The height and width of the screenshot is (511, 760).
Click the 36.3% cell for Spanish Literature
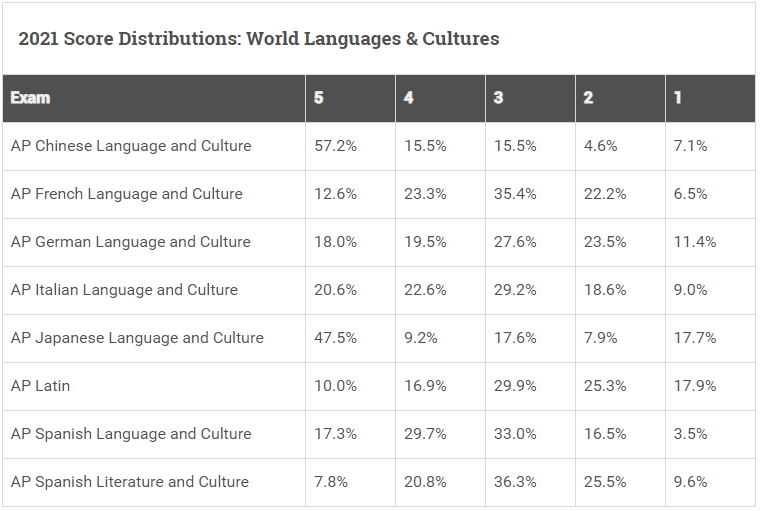[x=515, y=482]
